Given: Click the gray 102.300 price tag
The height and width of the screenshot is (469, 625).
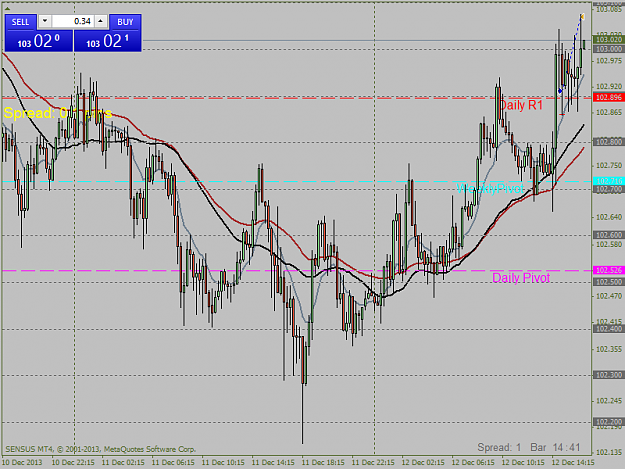Looking at the screenshot, I should coord(609,375).
